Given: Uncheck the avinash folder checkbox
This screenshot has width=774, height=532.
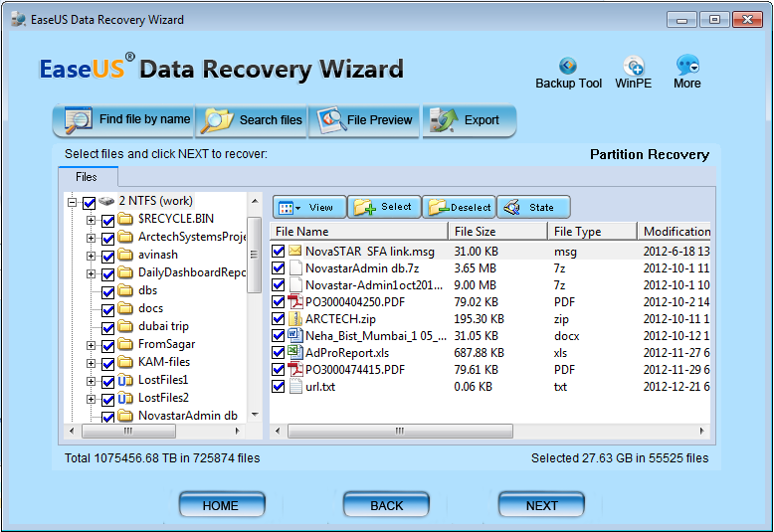Looking at the screenshot, I should (107, 257).
